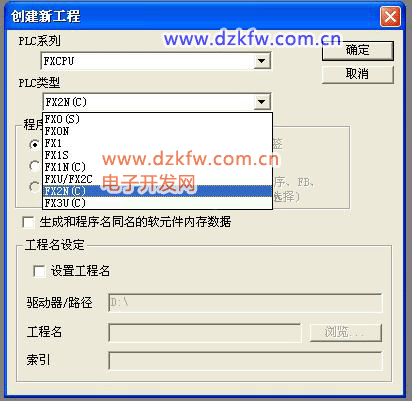The image size is (412, 401).
Task: Select FX3U(C) PLC type
Action: pos(158,203)
